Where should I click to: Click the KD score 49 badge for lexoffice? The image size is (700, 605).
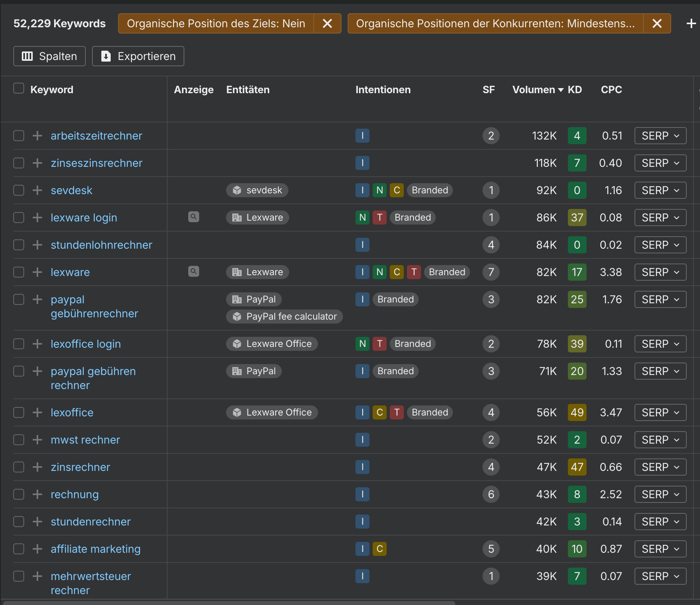[x=577, y=412]
